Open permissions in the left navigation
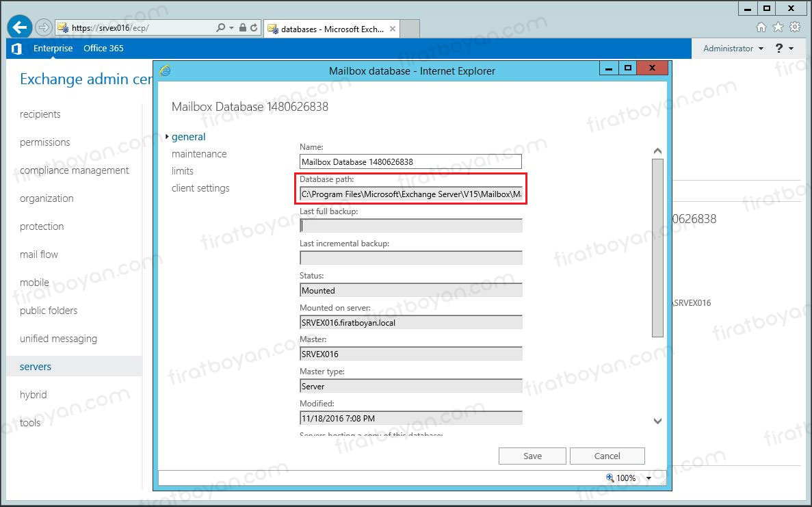This screenshot has width=812, height=507. point(44,142)
